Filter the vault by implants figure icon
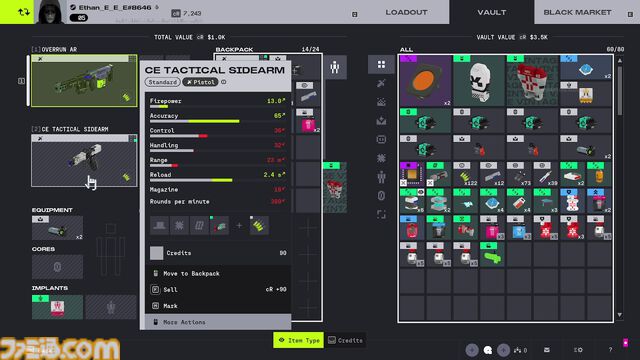The width and height of the screenshot is (640, 360). (x=381, y=177)
